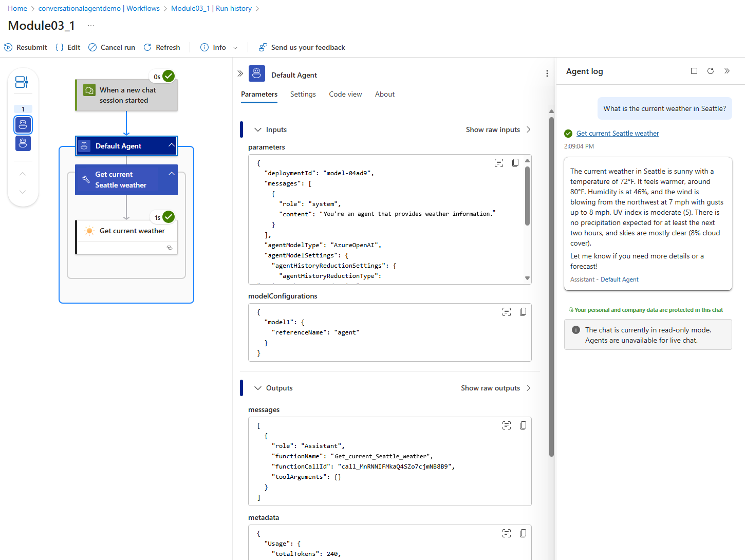Click the pop-out square icon in Agent log header
The image size is (745, 560).
[x=694, y=71]
